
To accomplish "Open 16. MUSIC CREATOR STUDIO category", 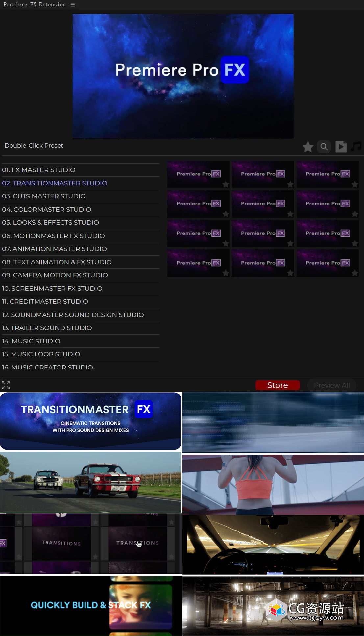I will [x=81, y=367].
